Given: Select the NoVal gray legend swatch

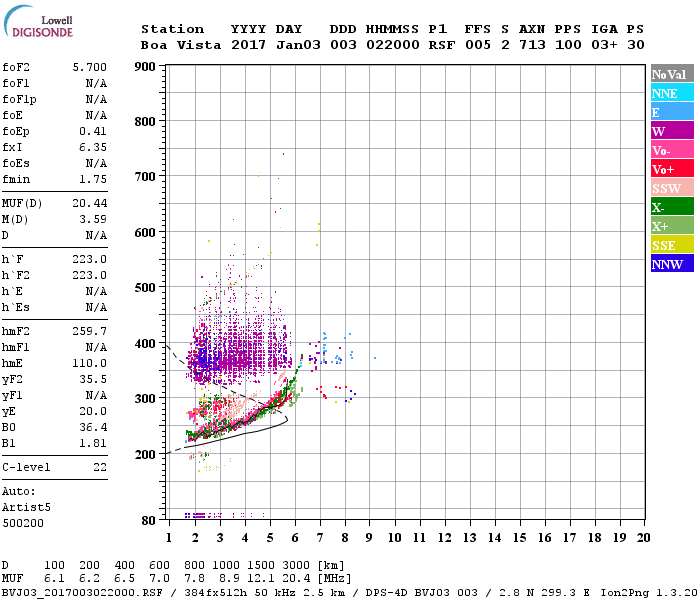Looking at the screenshot, I should click(671, 74).
